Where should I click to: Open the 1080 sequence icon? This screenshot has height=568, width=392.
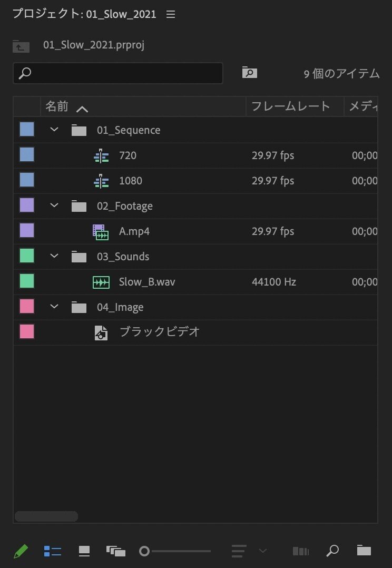click(102, 180)
